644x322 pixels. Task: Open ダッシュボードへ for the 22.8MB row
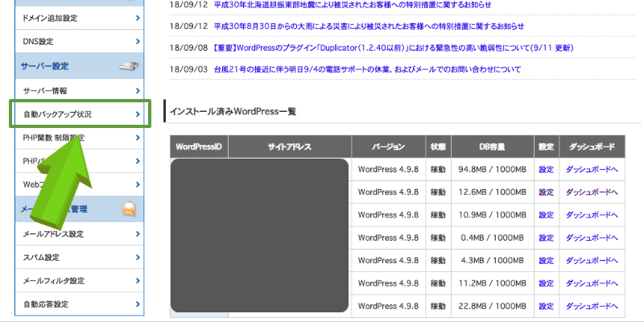592,306
